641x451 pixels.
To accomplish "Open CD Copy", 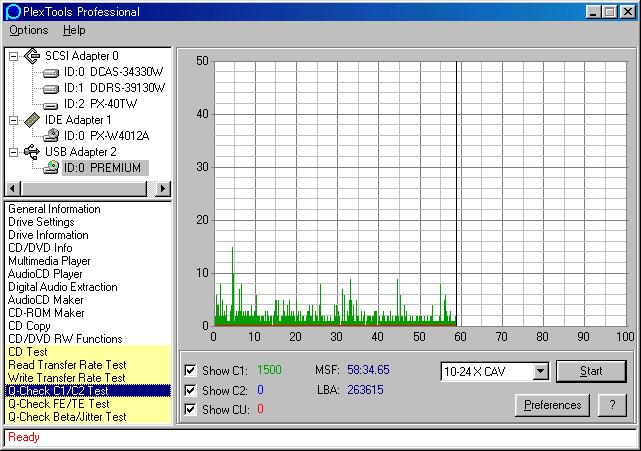I will (x=29, y=326).
